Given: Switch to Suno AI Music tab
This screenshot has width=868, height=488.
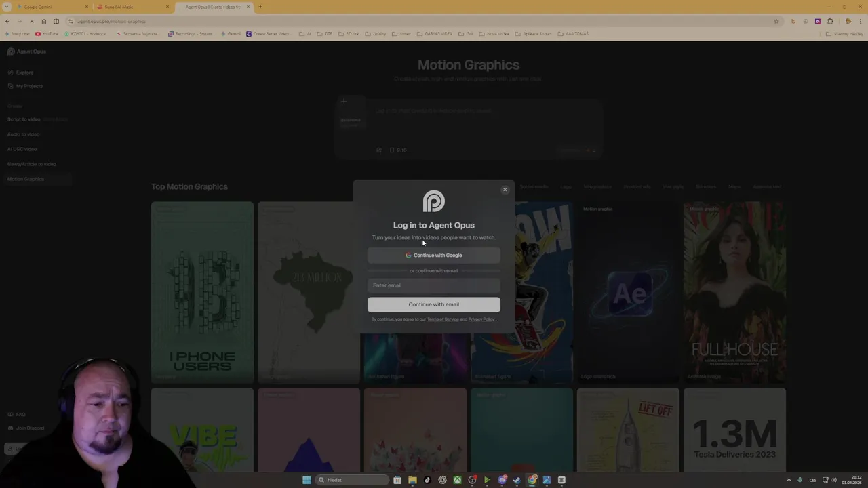Looking at the screenshot, I should coord(132,7).
